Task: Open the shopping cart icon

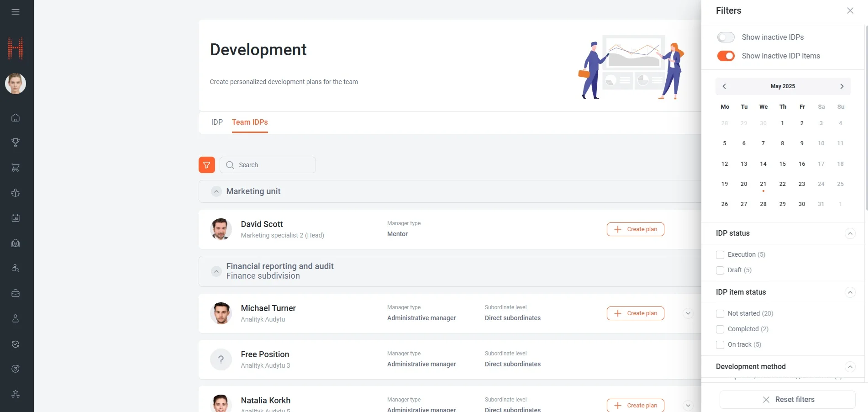Action: (x=16, y=168)
